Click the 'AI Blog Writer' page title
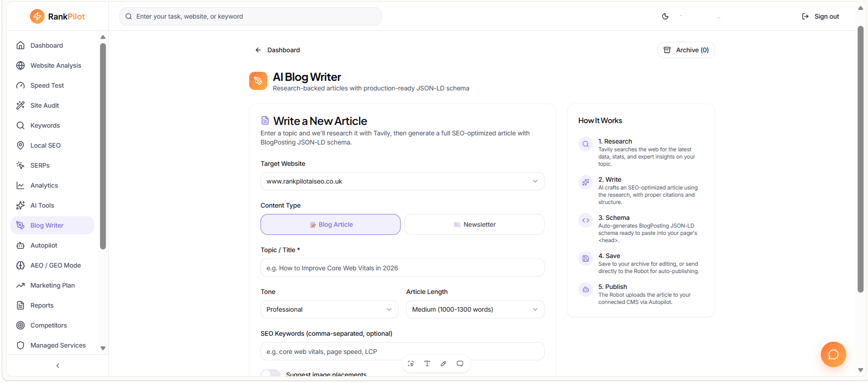Screen dimensions: 868x383 (307, 77)
